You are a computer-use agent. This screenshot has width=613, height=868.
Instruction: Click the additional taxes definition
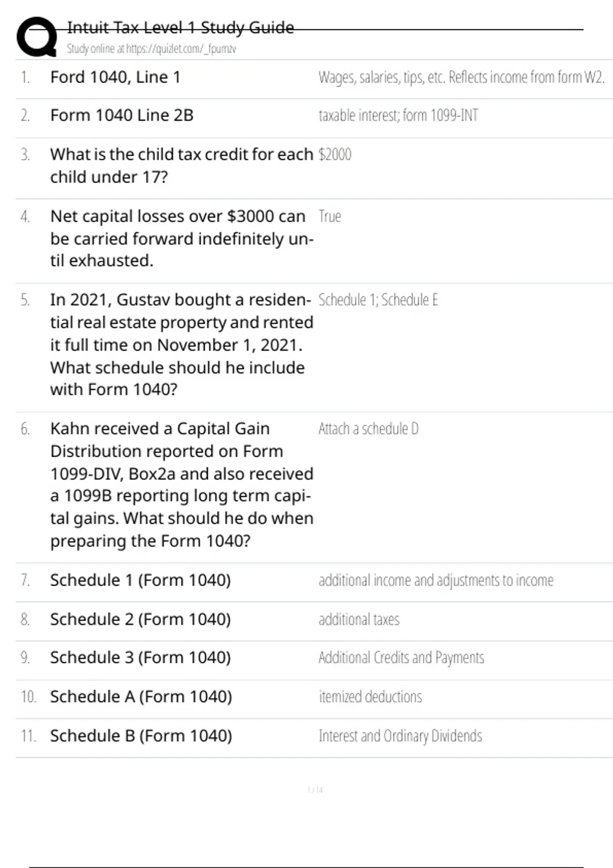click(x=359, y=619)
